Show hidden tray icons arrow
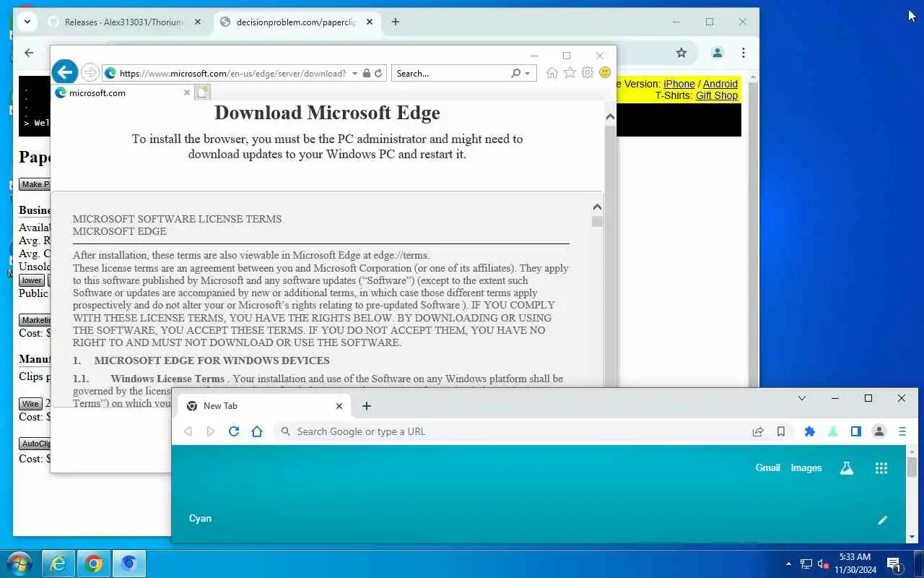This screenshot has width=924, height=578. [788, 564]
